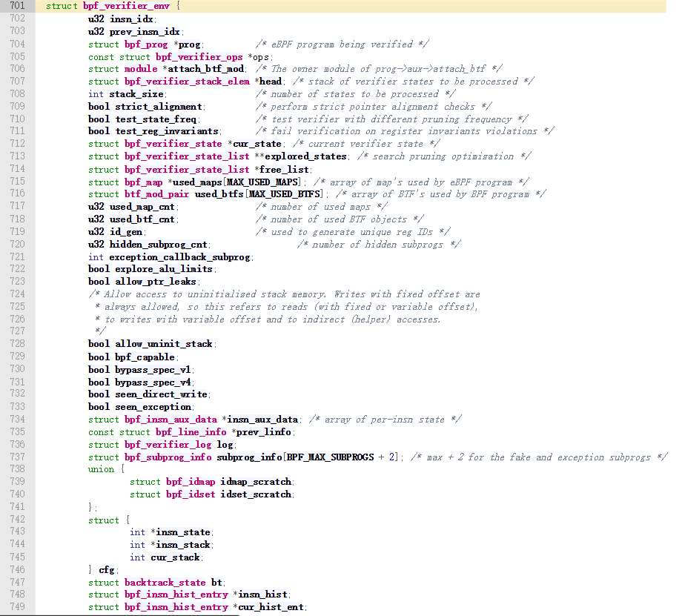Click the backtrack_state type name
The width and height of the screenshot is (682, 616).
(165, 583)
